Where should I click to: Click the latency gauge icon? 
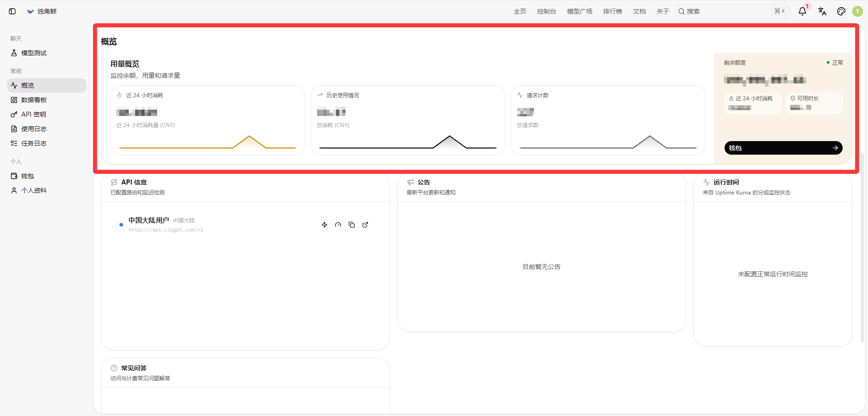(x=338, y=225)
